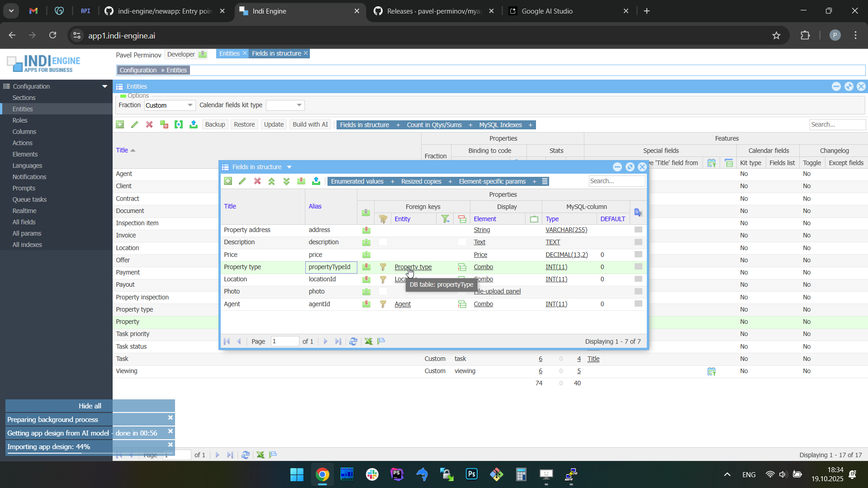The image size is (868, 488).
Task: Click the Search field in Fields in structure
Action: [x=617, y=181]
